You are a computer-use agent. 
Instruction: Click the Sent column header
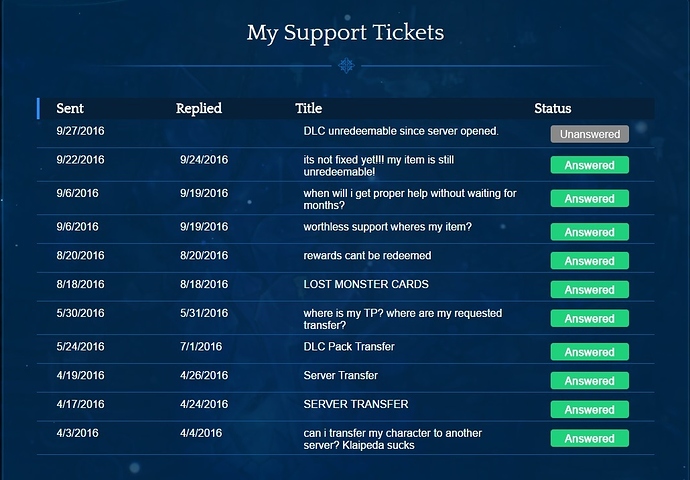(x=70, y=108)
